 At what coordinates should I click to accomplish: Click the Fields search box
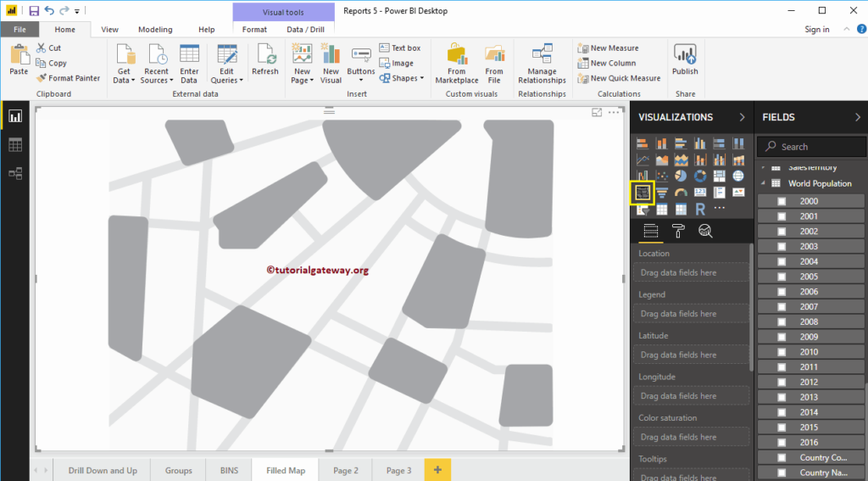(x=811, y=147)
